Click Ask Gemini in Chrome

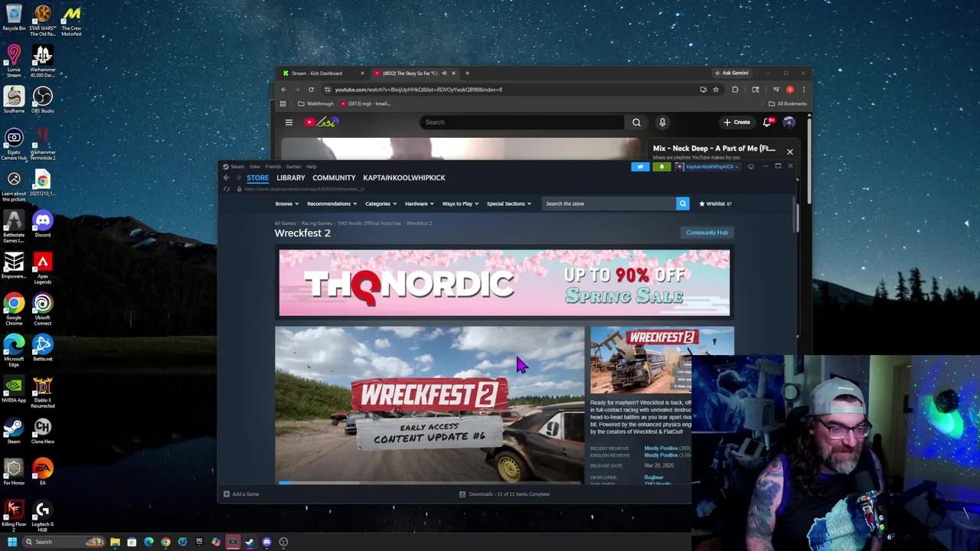coord(731,73)
